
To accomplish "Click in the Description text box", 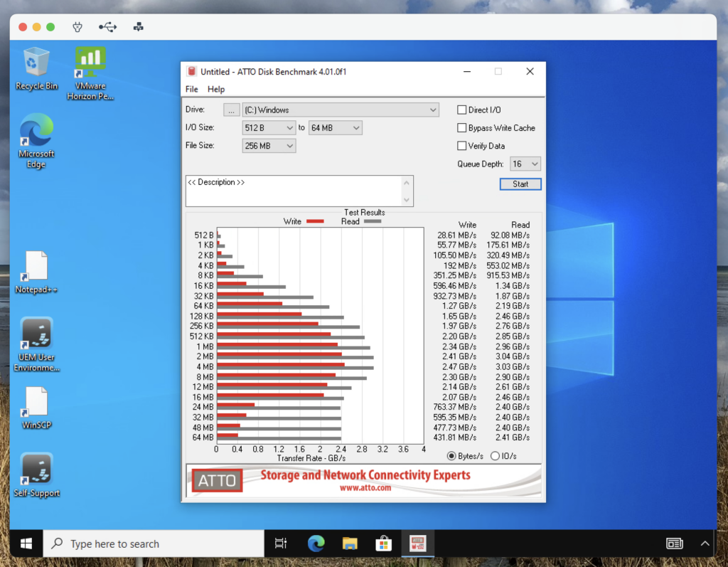I will (294, 191).
